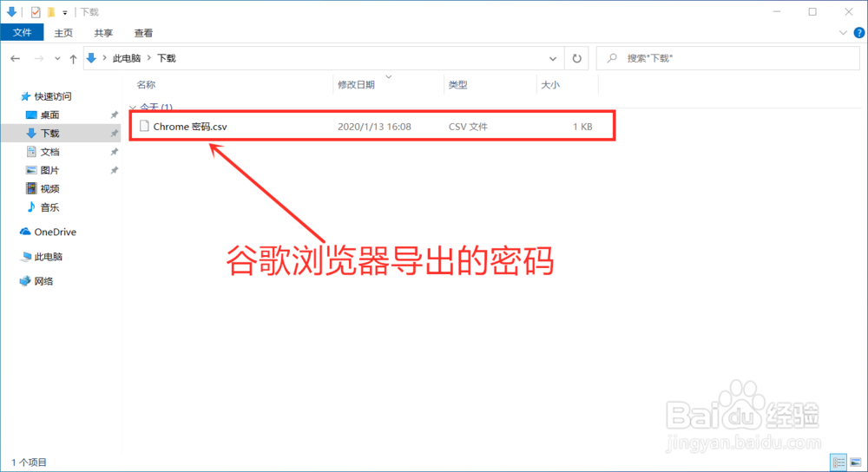Switch to the 主页 ribbon tab
The width and height of the screenshot is (868, 472).
click(x=63, y=33)
